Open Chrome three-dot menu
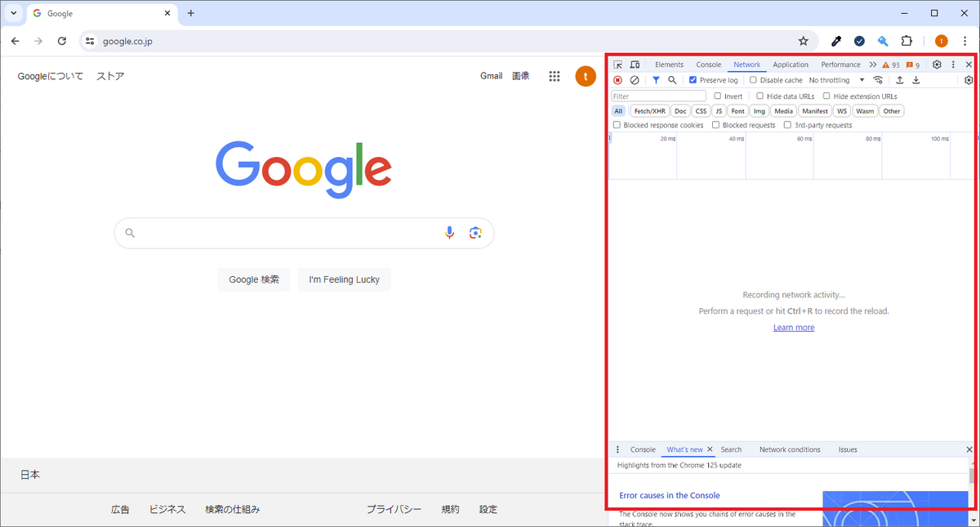 click(965, 41)
